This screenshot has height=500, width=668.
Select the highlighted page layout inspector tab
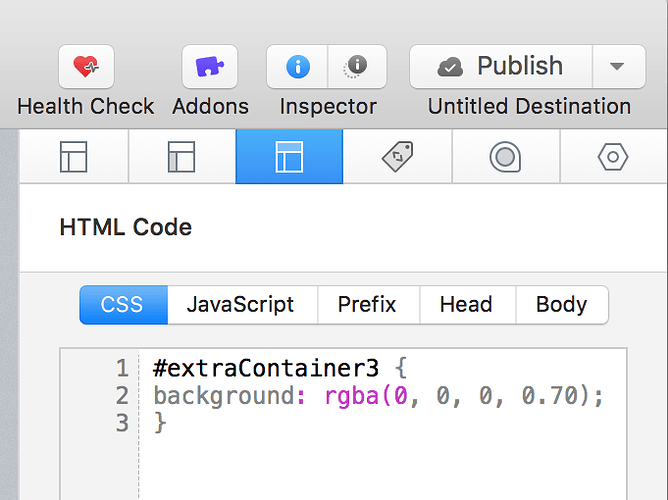point(289,157)
